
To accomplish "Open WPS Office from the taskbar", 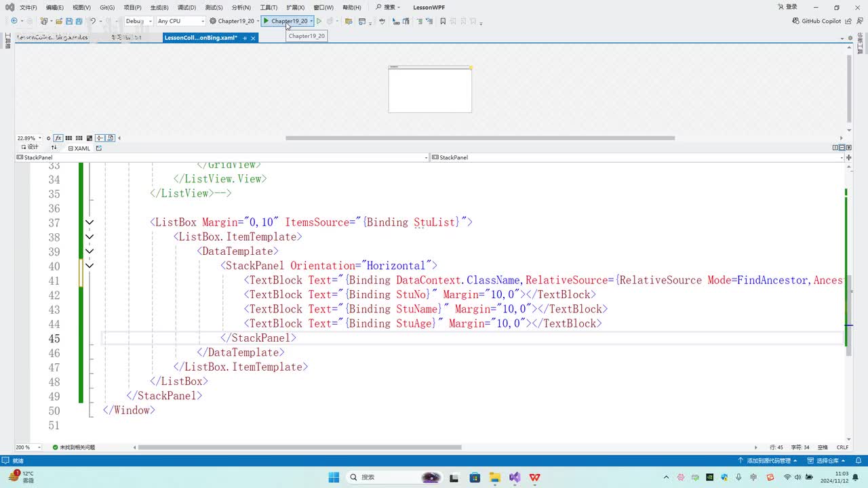I will coord(535,477).
